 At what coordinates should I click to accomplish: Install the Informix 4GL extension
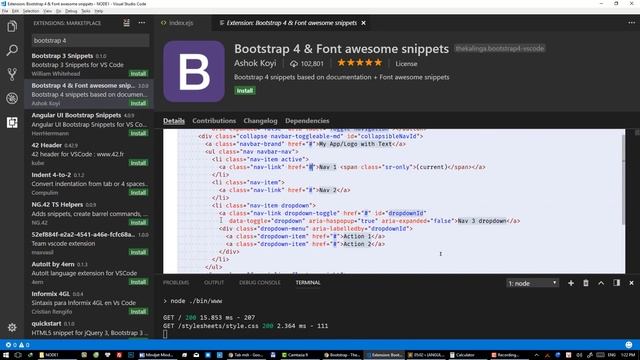click(x=138, y=312)
